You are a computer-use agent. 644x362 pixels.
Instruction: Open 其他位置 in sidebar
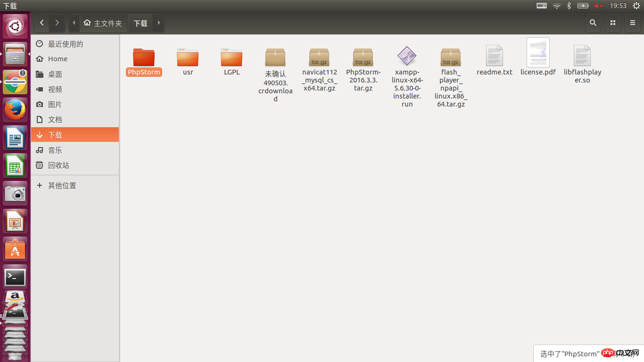point(75,185)
